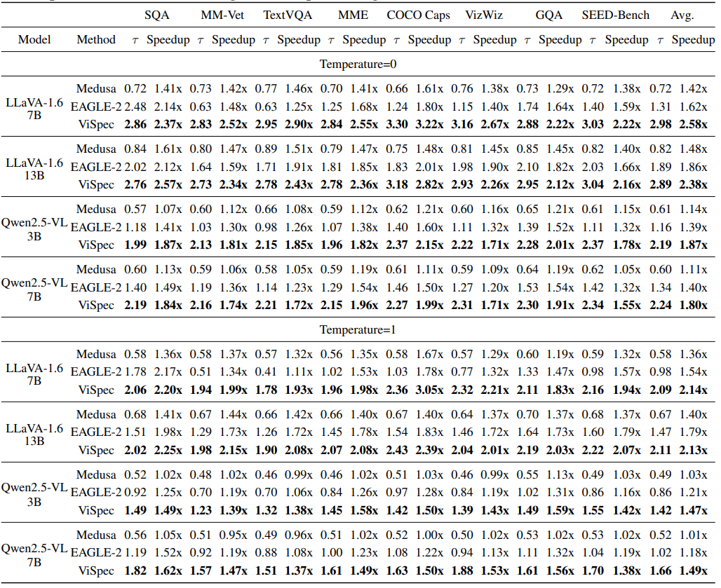
Task: Click the Model column header
Action: (x=34, y=40)
